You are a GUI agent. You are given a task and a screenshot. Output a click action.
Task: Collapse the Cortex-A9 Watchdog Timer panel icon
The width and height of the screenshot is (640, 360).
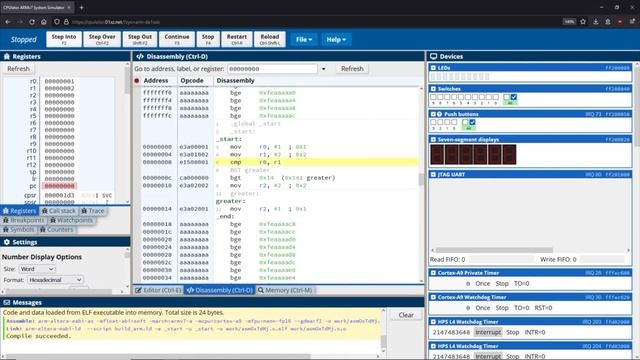click(x=433, y=297)
